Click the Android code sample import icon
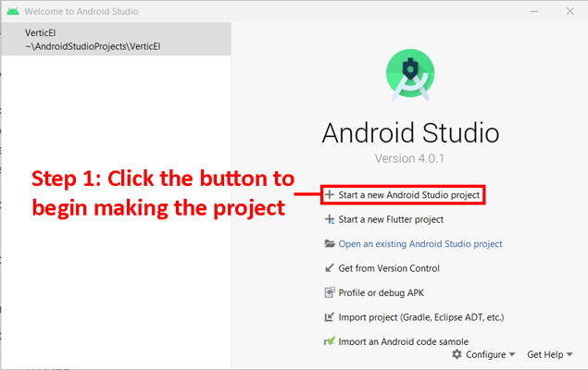588x370 pixels. pyautogui.click(x=330, y=341)
